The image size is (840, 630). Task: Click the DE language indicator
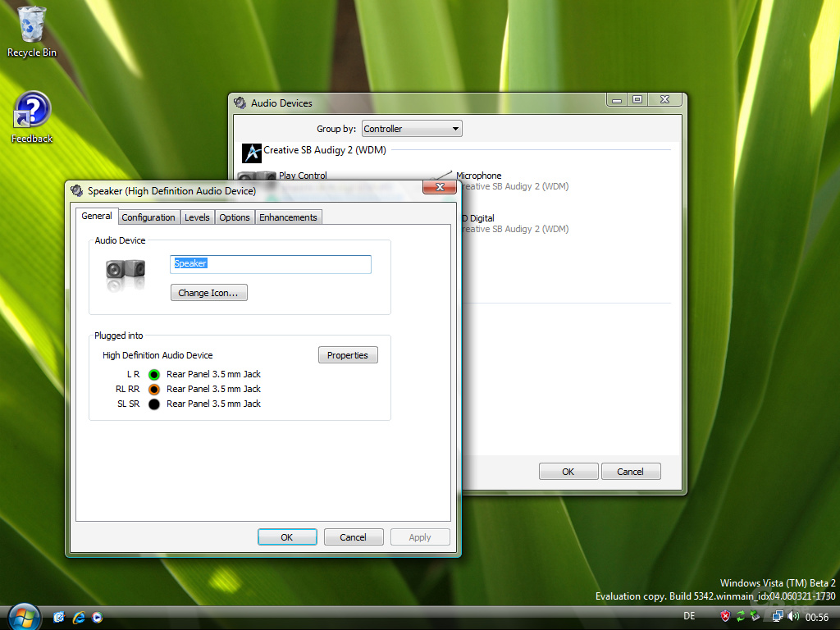689,616
